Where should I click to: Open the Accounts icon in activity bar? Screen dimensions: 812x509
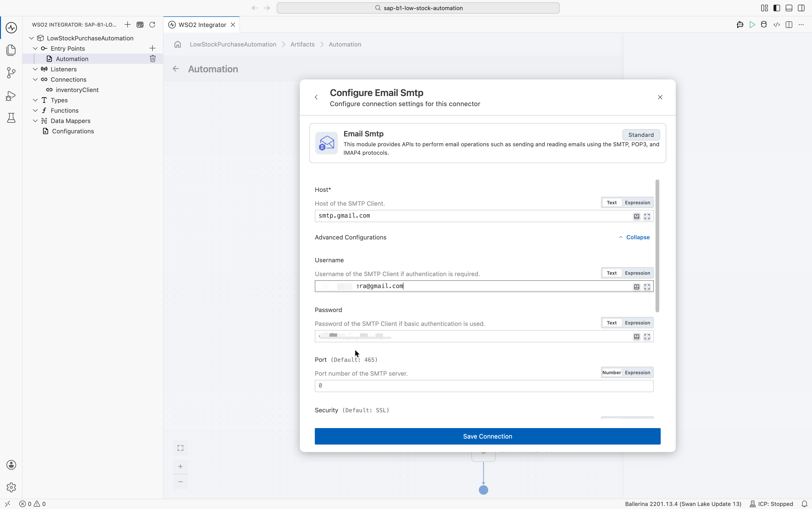[x=11, y=465]
